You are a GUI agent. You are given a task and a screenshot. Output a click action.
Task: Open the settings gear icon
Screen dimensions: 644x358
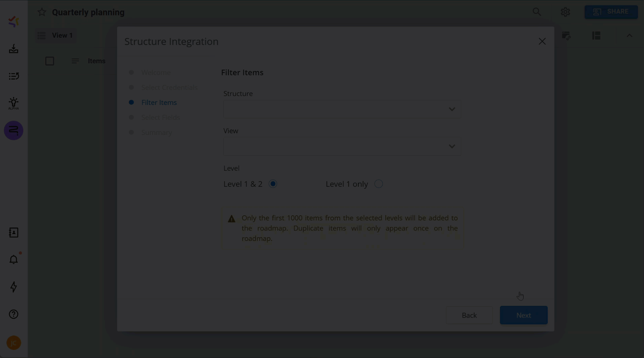[x=565, y=12]
